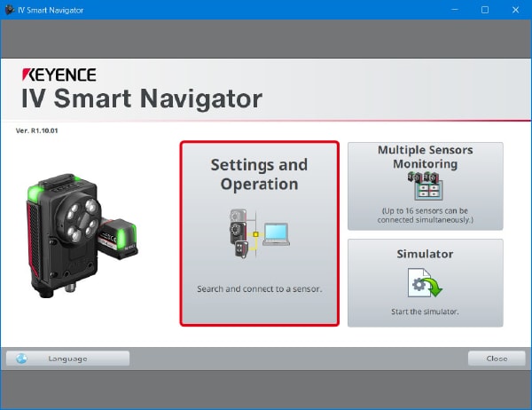532x410 pixels.
Task: Click the KEYENCE logo
Action: (58, 74)
